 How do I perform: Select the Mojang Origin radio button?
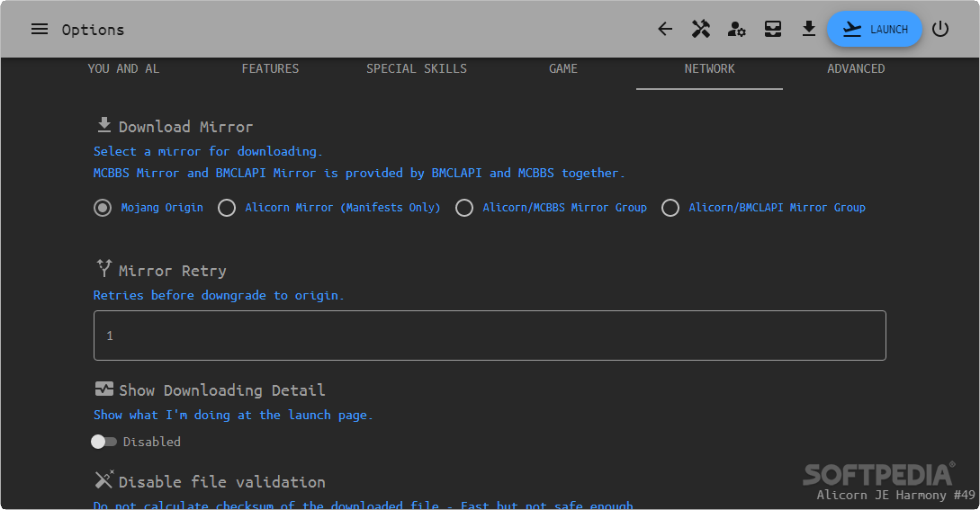point(103,208)
